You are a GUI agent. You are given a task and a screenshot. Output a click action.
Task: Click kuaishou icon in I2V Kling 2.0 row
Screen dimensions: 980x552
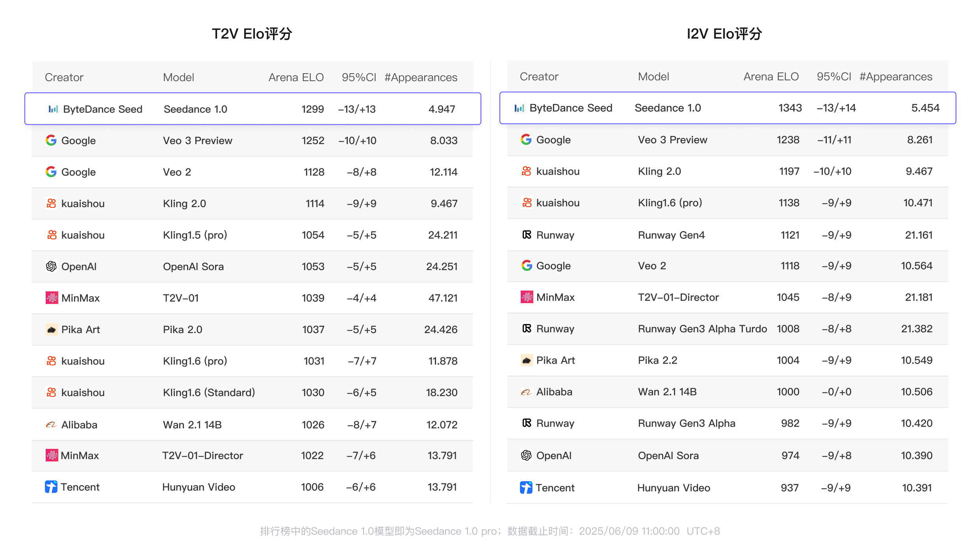tap(527, 171)
